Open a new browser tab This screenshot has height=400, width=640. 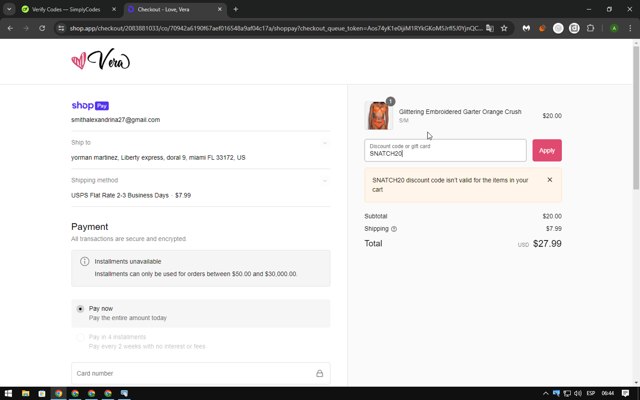coord(236,9)
